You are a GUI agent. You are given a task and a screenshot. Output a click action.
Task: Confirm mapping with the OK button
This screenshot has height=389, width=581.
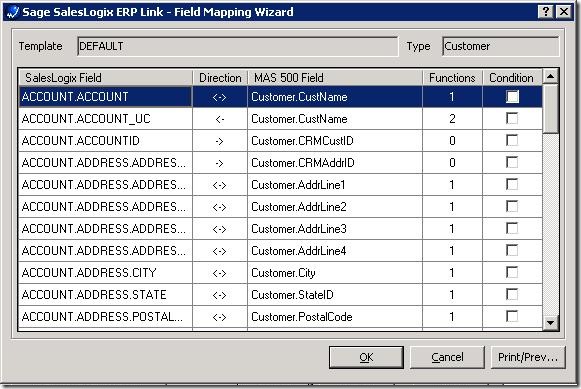(x=366, y=357)
